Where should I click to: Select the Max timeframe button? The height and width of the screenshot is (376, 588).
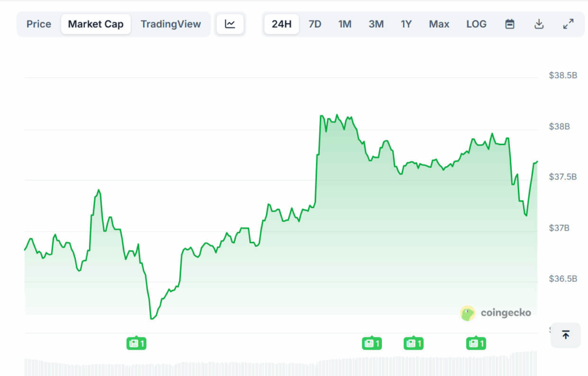(439, 24)
